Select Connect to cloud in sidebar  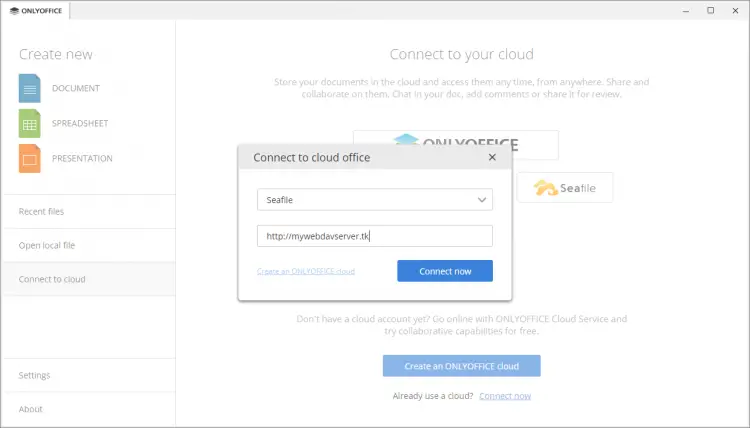click(88, 279)
